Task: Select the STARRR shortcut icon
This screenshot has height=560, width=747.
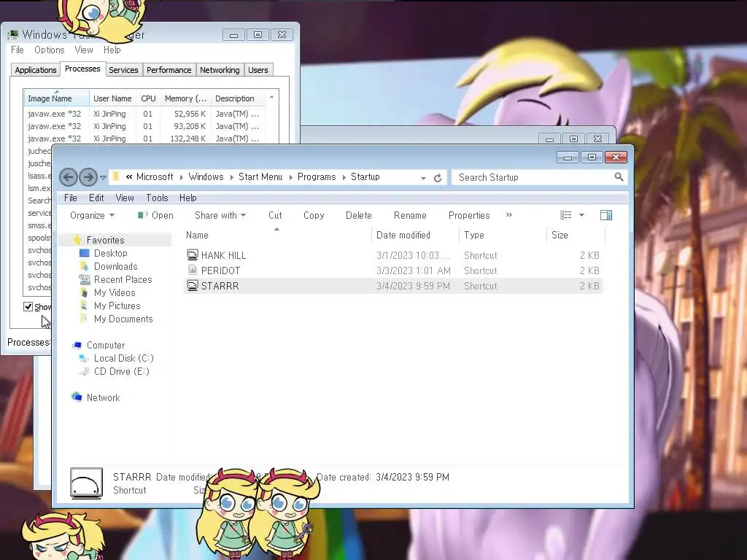Action: [x=192, y=286]
